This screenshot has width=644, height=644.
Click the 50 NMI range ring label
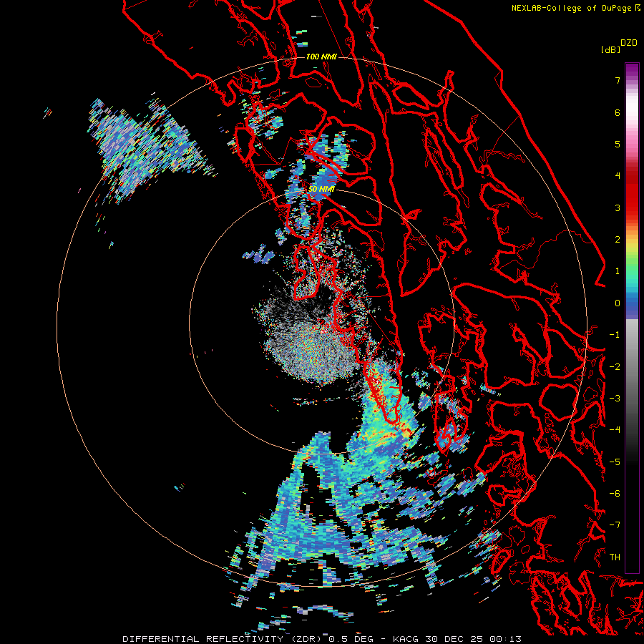coord(321,189)
